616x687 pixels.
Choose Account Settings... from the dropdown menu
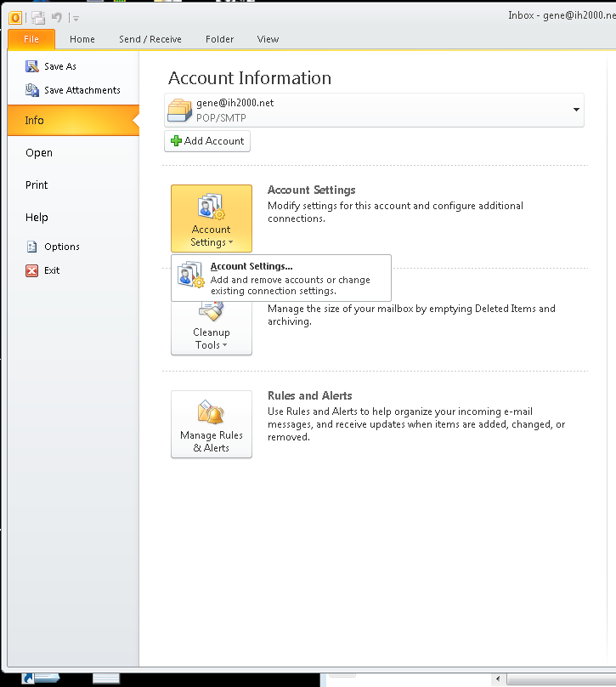pyautogui.click(x=281, y=278)
